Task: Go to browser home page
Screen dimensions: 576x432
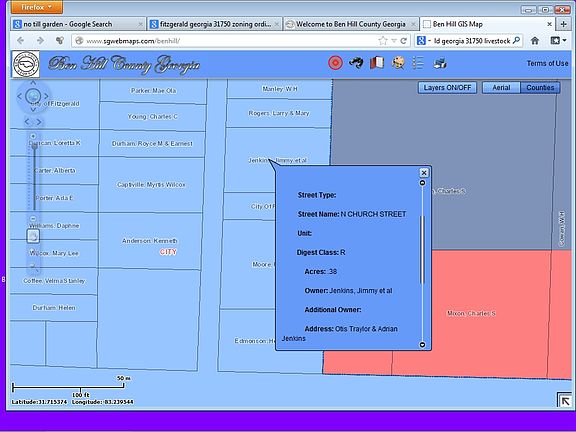Action: 535,41
